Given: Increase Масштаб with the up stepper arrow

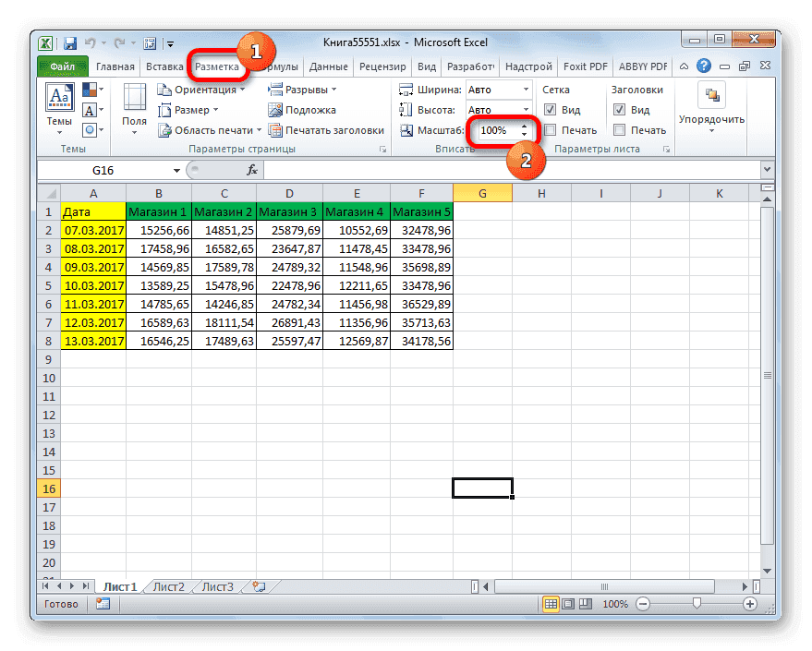Looking at the screenshot, I should pyautogui.click(x=524, y=124).
